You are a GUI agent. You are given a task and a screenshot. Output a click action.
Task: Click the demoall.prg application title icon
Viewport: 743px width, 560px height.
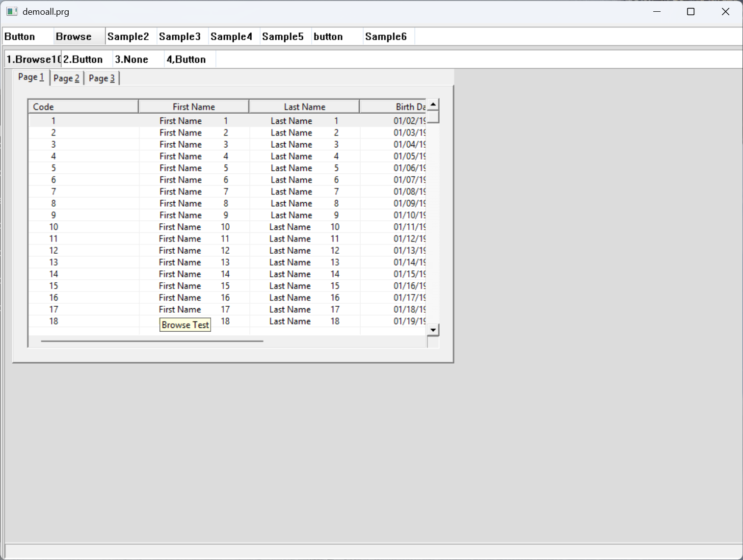point(12,11)
